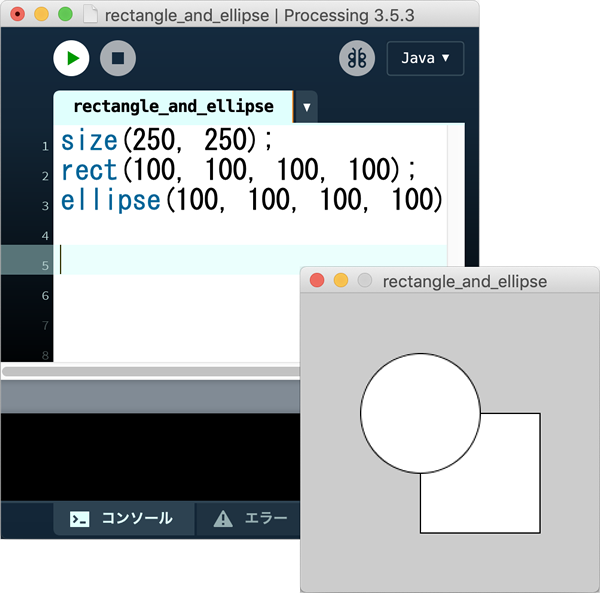600x593 pixels.
Task: Click the green maximize button on Processing window
Action: [65, 15]
